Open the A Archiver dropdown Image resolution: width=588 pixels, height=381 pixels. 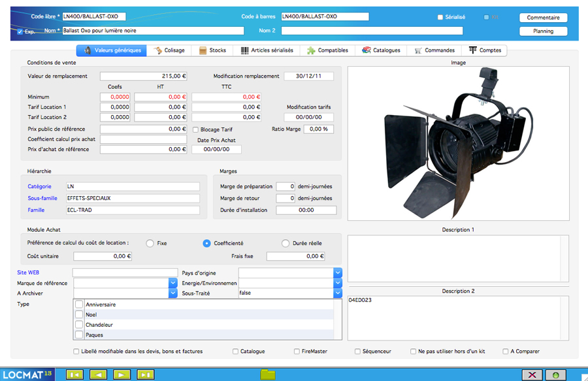coord(173,293)
